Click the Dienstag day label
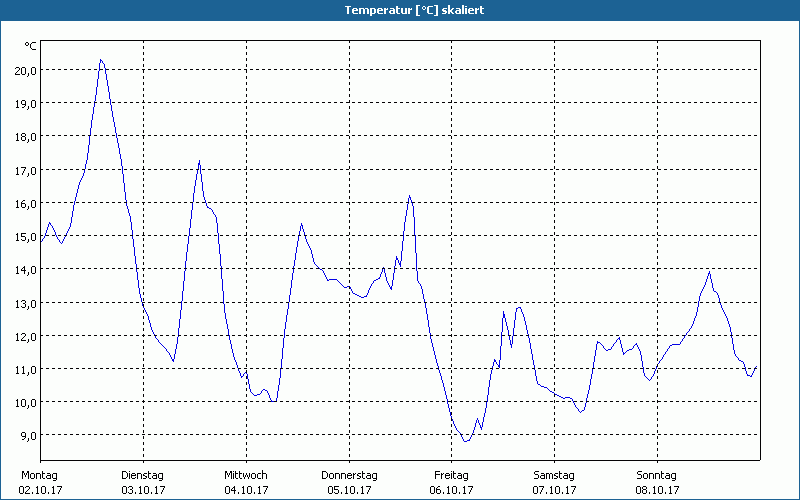This screenshot has height=500, width=800. click(142, 475)
